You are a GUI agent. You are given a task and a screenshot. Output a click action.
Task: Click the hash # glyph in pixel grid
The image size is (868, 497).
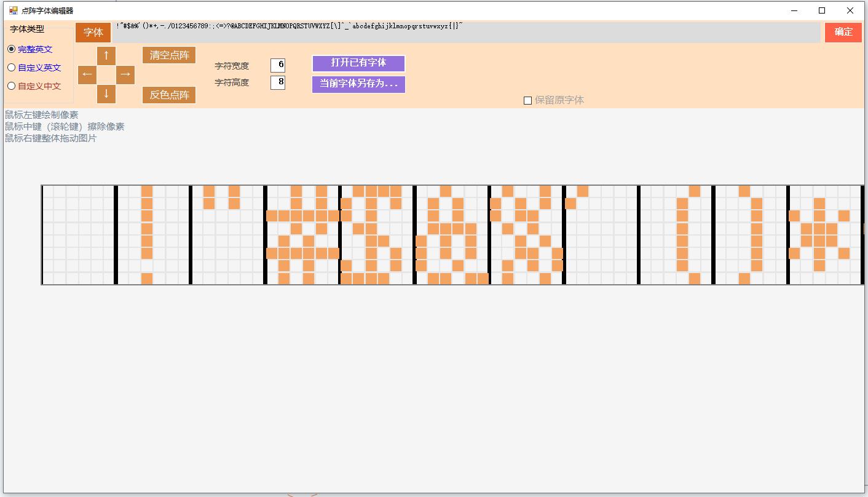pyautogui.click(x=302, y=234)
